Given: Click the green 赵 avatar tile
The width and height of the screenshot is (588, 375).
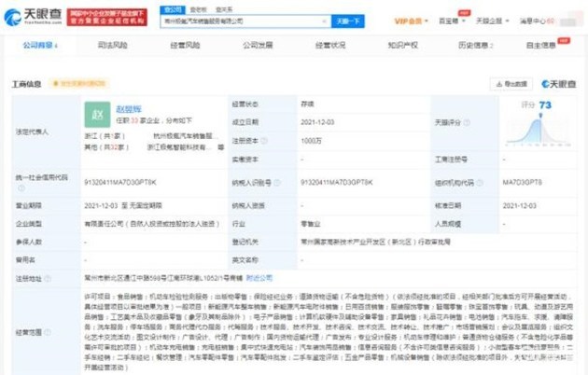Looking at the screenshot, I should coord(97,114).
